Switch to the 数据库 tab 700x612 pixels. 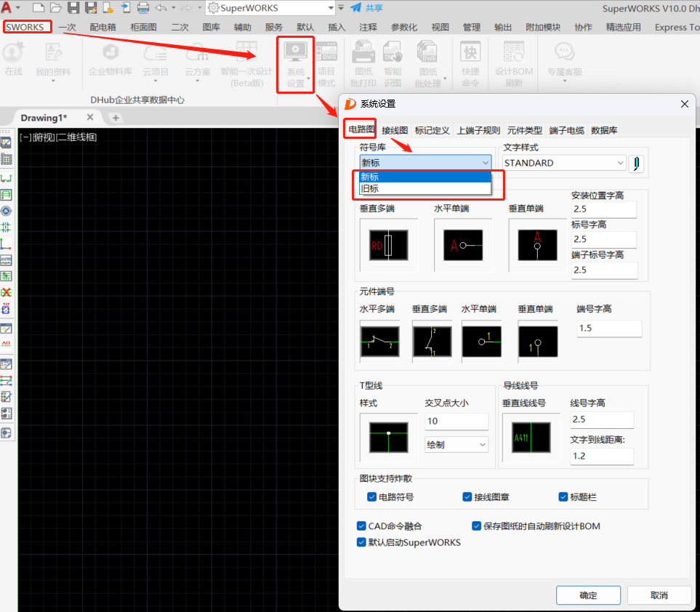604,130
